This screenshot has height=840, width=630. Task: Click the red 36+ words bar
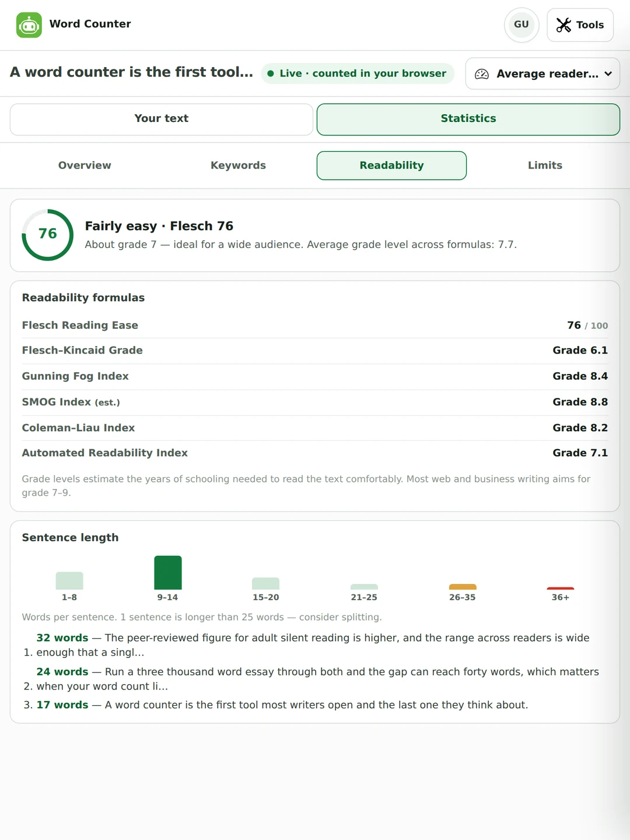561,588
